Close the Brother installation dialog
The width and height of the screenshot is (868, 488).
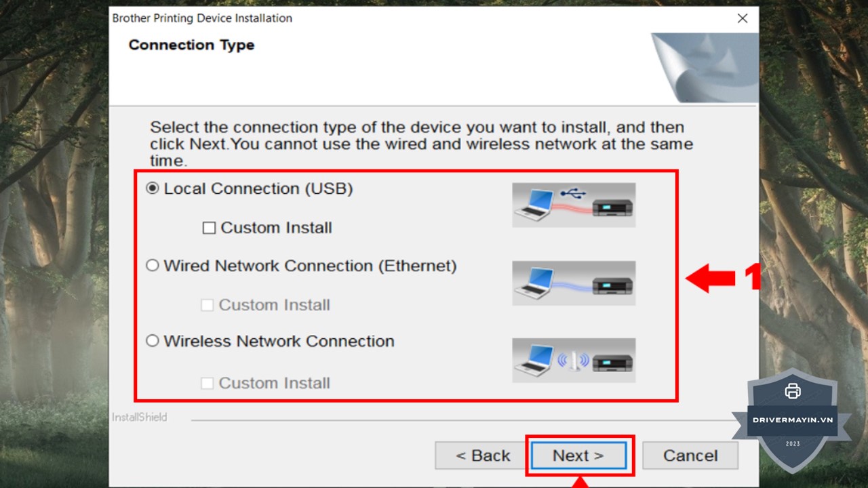point(743,18)
